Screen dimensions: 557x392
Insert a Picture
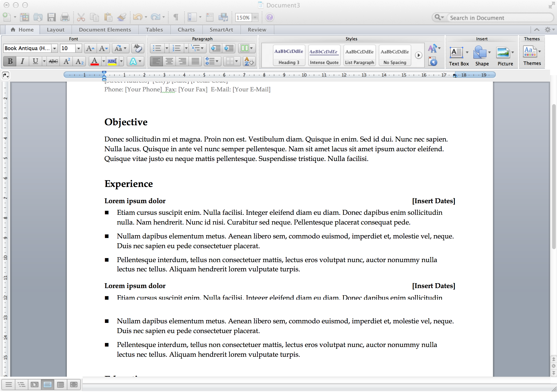505,56
